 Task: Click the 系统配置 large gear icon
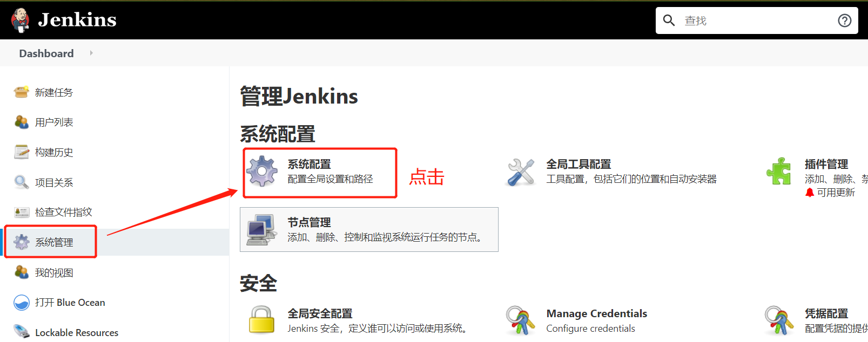[x=262, y=172]
